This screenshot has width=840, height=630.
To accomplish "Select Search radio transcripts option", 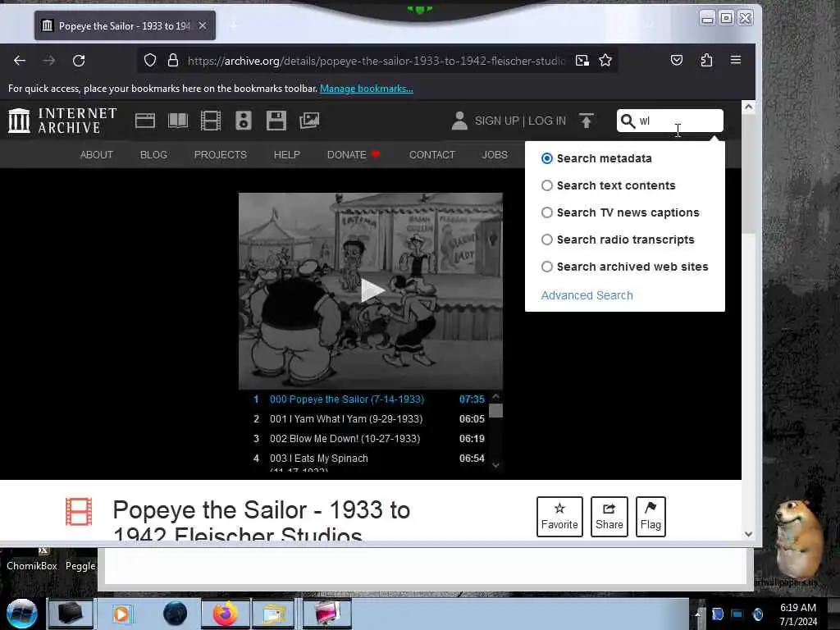I will coord(546,240).
